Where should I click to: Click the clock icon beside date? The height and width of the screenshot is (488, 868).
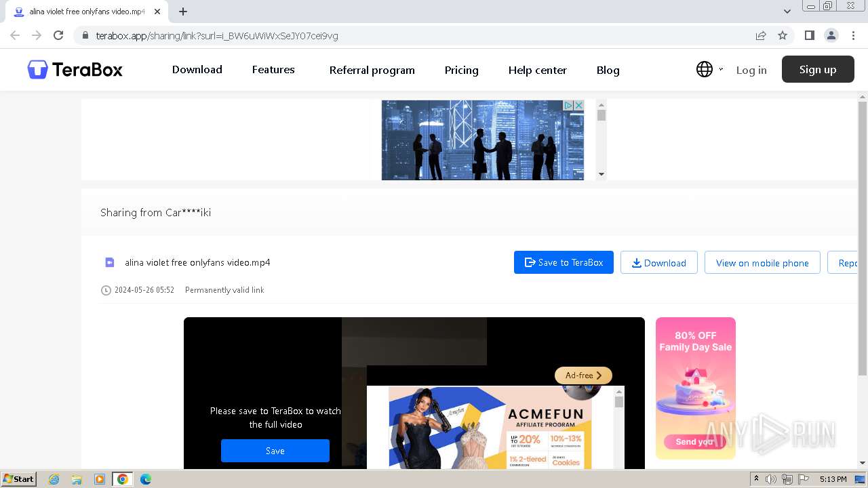point(106,290)
